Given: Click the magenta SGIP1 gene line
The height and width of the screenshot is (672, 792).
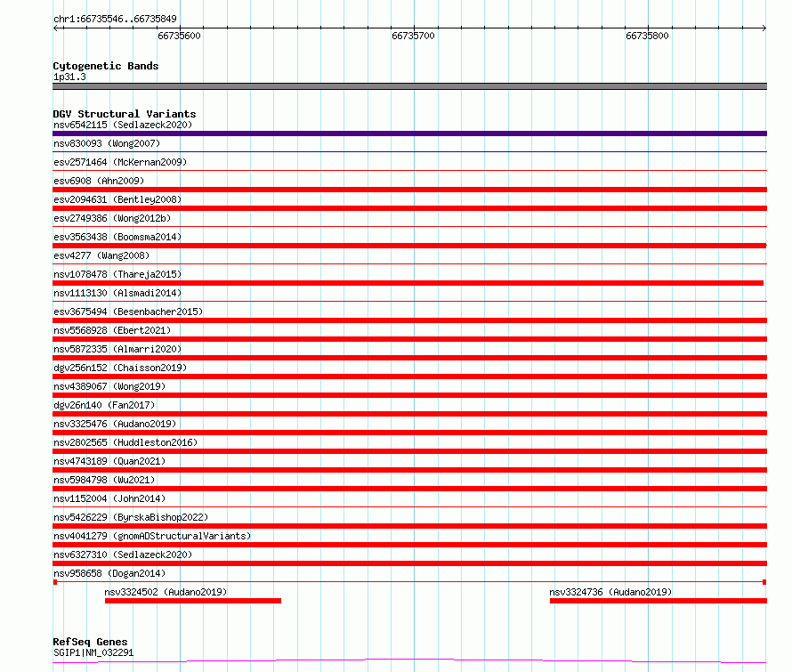Looking at the screenshot, I should [x=409, y=660].
